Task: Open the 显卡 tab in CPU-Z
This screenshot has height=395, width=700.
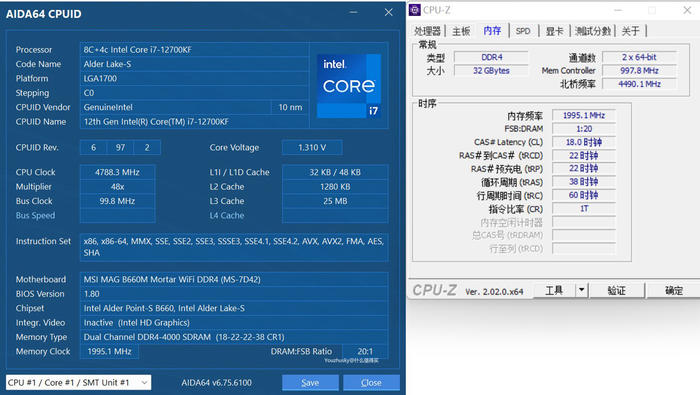Action: point(554,31)
